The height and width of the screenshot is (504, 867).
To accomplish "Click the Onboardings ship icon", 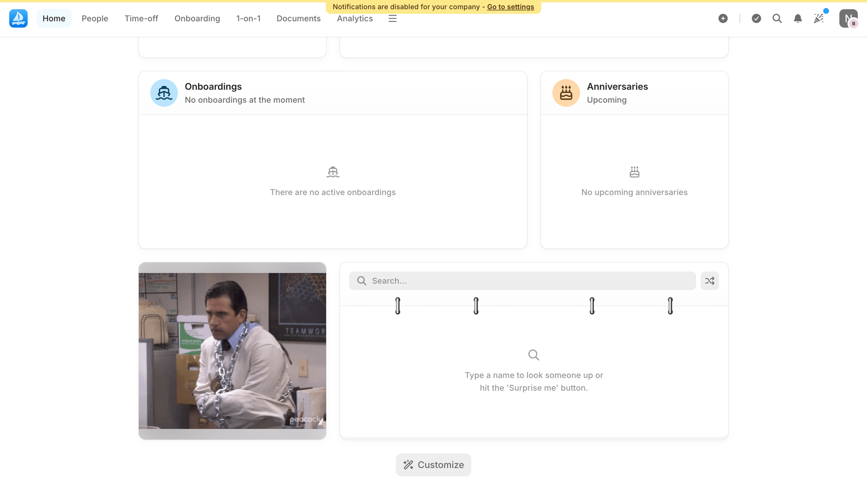I will [x=164, y=93].
